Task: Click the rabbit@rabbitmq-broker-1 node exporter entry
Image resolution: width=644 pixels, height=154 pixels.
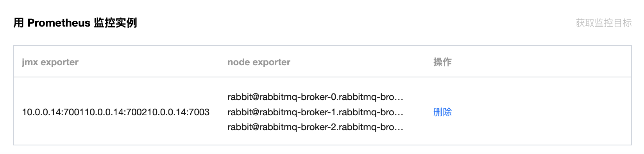Action: [315, 112]
